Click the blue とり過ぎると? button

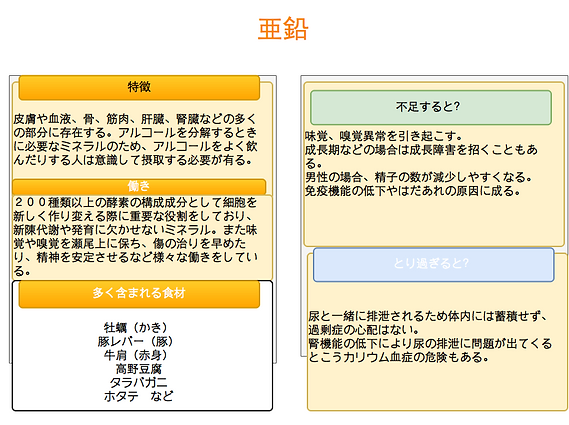(x=434, y=265)
